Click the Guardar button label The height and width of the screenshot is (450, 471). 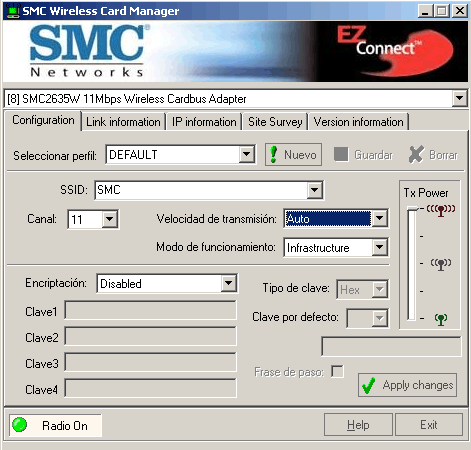click(373, 155)
